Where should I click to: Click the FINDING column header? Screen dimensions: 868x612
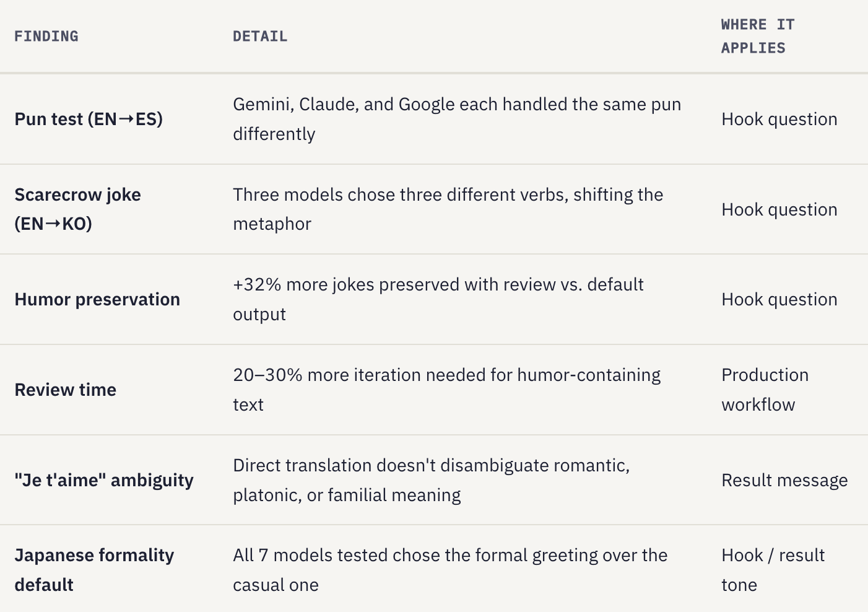click(x=46, y=37)
